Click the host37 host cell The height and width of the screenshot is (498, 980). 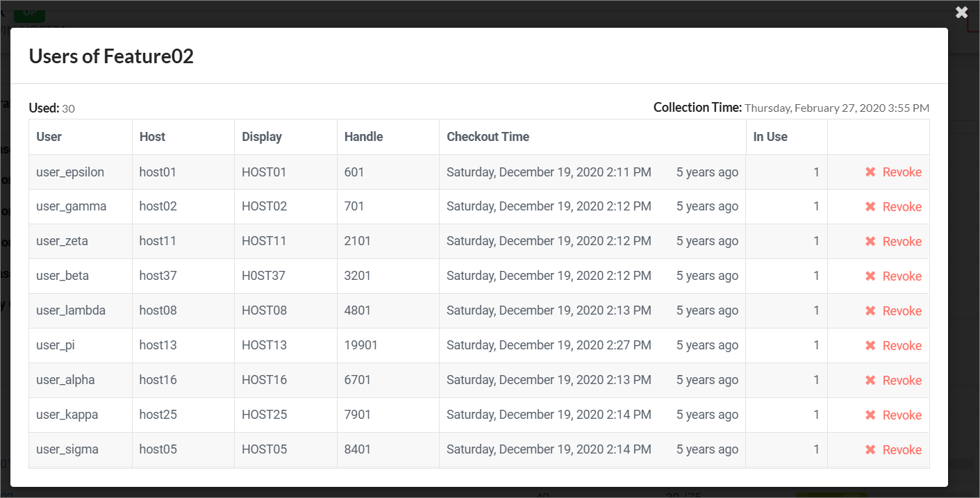tap(183, 276)
